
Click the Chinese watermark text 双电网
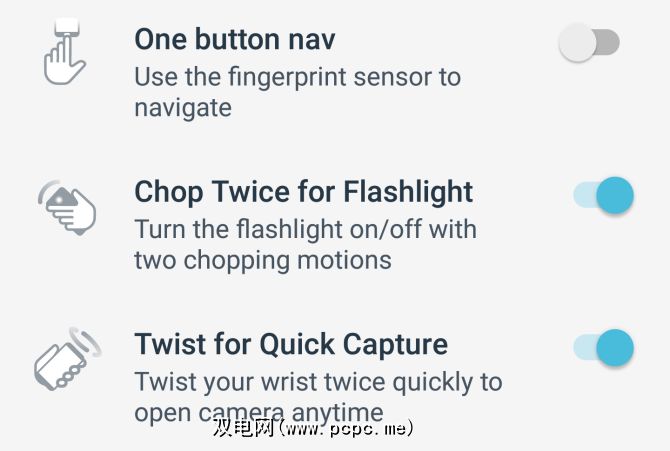point(242,428)
